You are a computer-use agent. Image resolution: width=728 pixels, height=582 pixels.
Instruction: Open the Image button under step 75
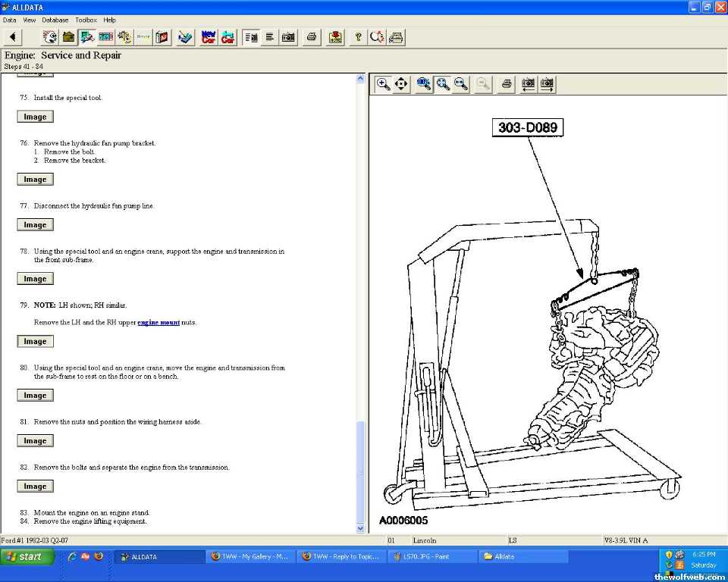tap(35, 117)
